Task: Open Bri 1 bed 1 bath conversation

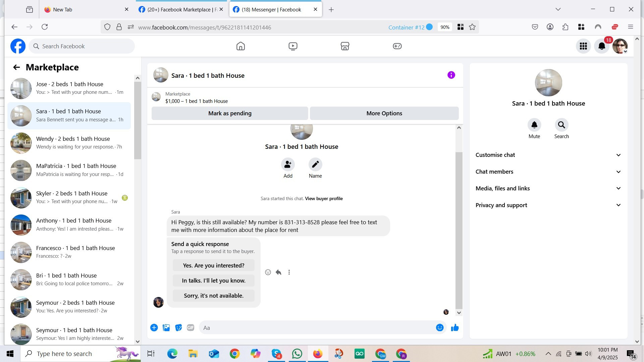Action: click(x=69, y=280)
